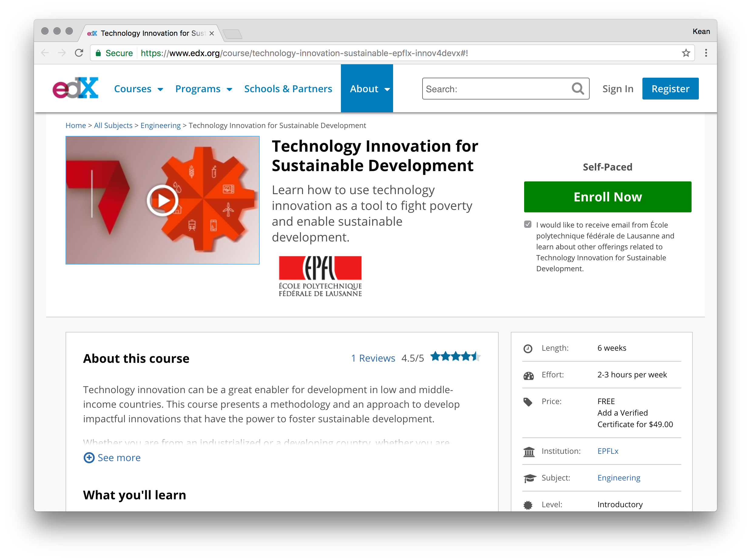The width and height of the screenshot is (751, 560).
Task: Click the EPFL institution logo
Action: 320,276
